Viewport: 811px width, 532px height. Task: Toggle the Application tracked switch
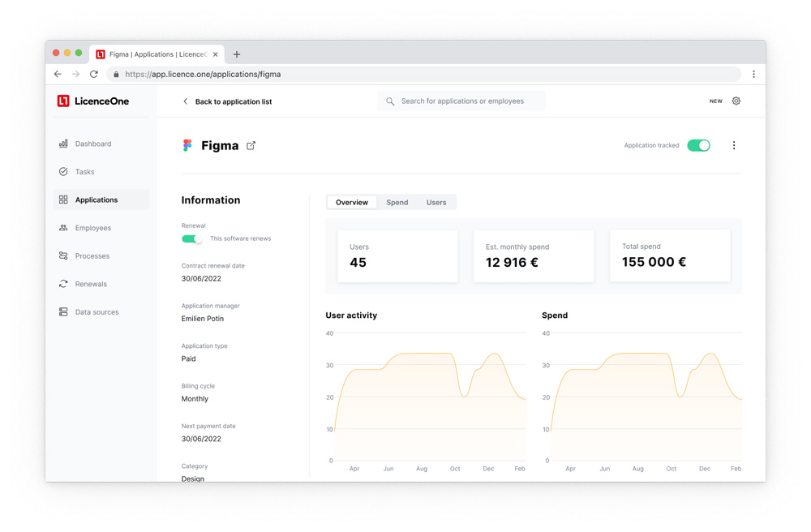[699, 145]
